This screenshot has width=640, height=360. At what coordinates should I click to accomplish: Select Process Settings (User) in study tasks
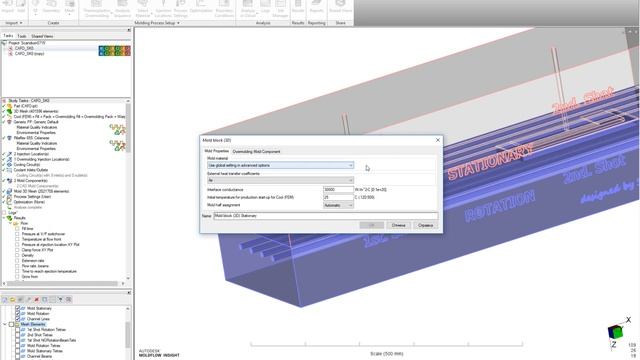[x=32, y=197]
